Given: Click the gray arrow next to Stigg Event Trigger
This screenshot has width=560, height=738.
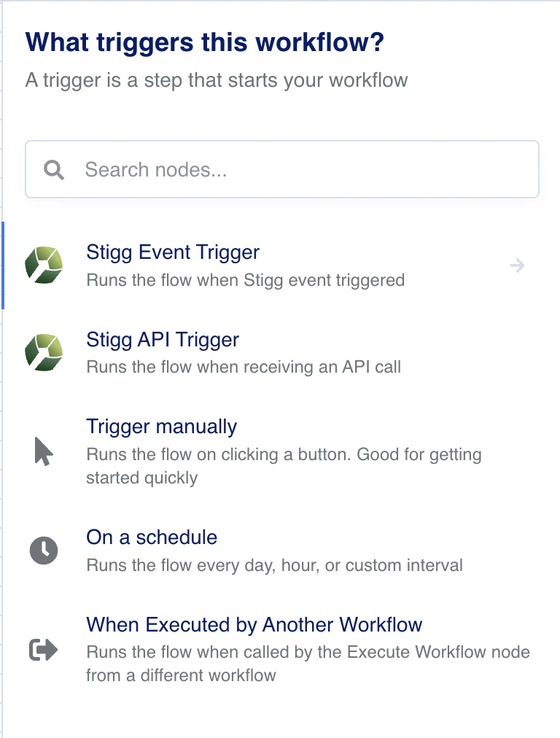Looking at the screenshot, I should pyautogui.click(x=517, y=265).
